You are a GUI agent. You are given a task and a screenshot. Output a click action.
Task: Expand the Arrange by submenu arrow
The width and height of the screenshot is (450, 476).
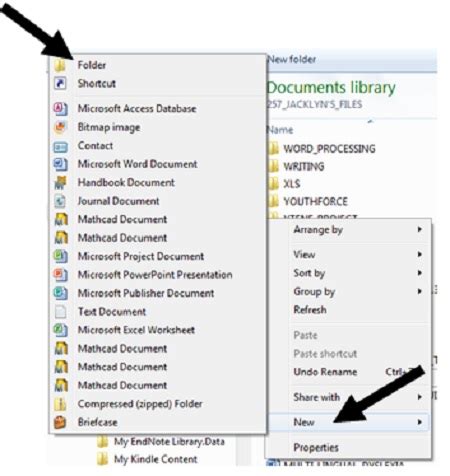tap(420, 229)
